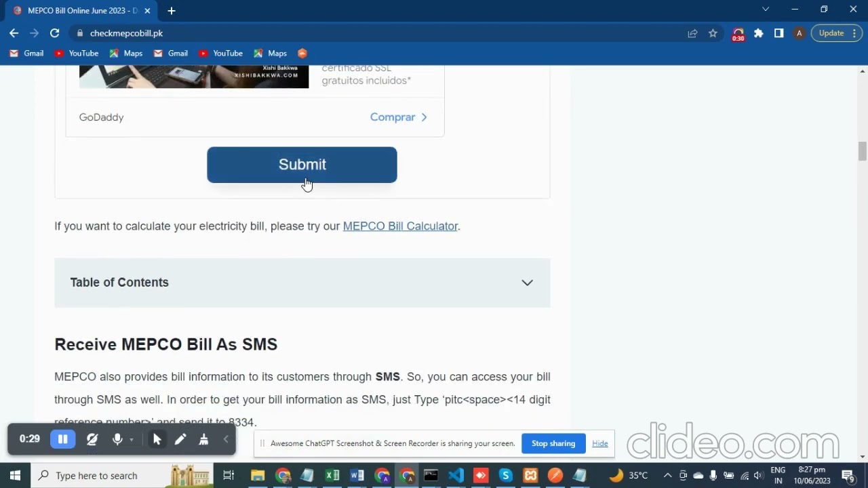Open first Maps bookmark
Image resolution: width=868 pixels, height=488 pixels.
[125, 53]
